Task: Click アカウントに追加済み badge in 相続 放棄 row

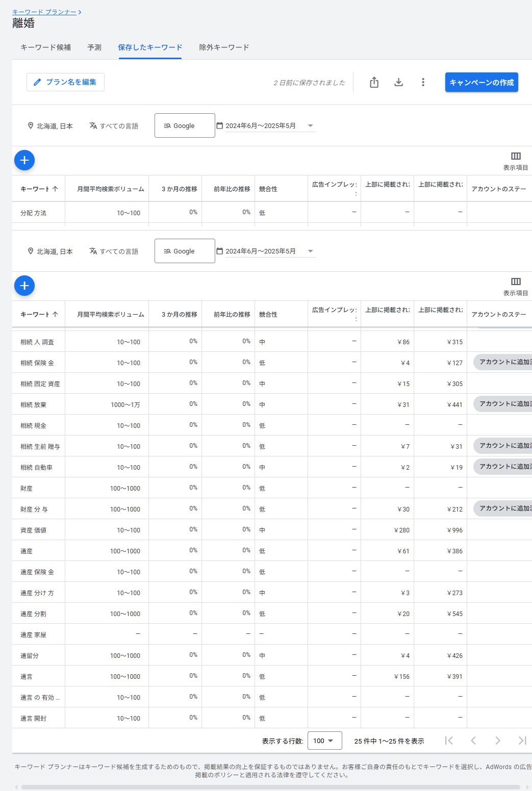Action: coord(503,403)
